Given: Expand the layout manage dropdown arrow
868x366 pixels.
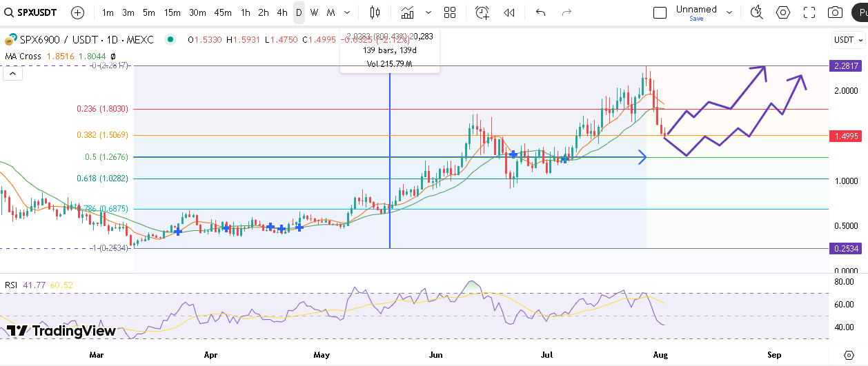Looking at the screenshot, I should [729, 12].
